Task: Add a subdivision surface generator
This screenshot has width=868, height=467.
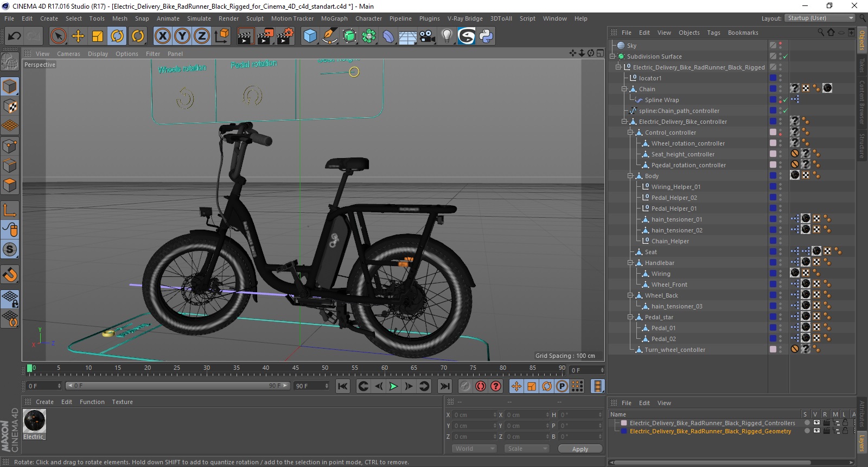Action: 349,36
